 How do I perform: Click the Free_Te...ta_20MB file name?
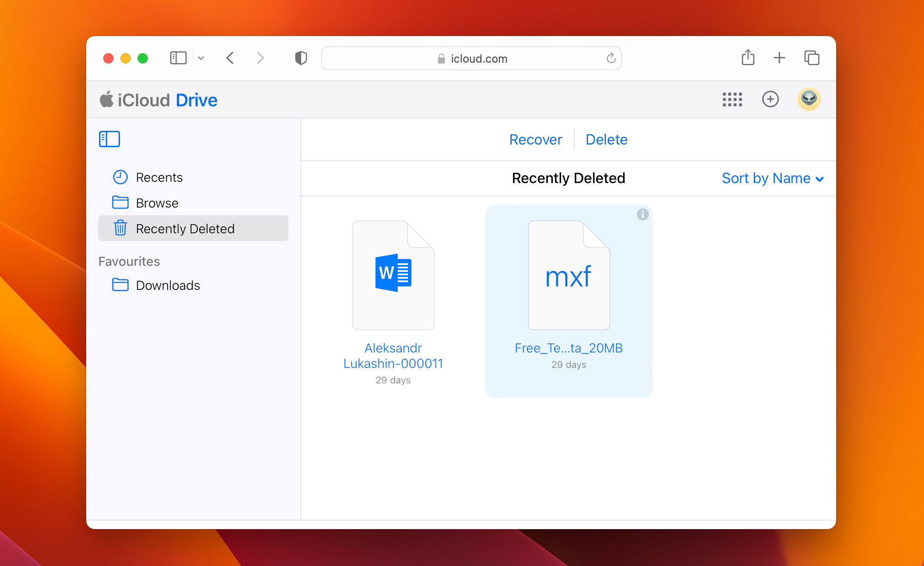coord(569,348)
